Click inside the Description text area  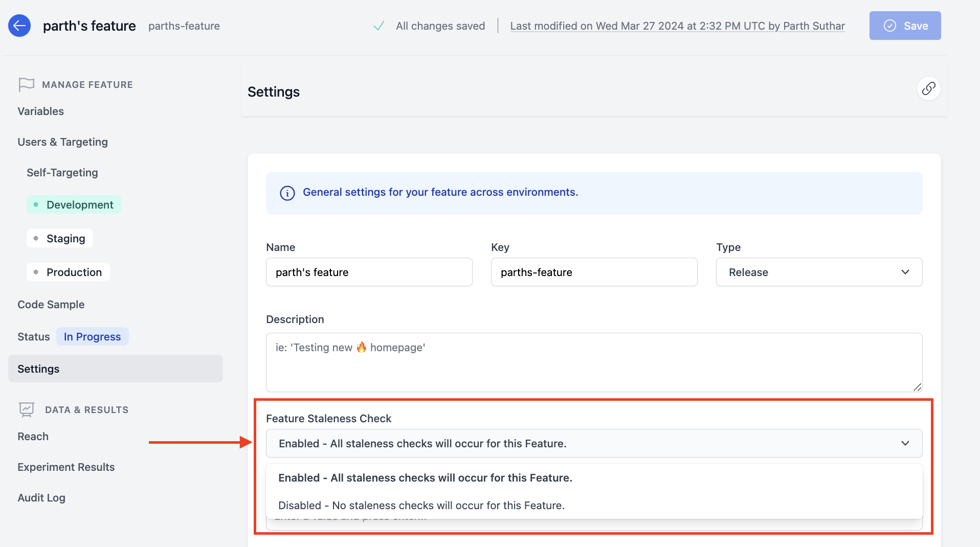click(x=593, y=362)
